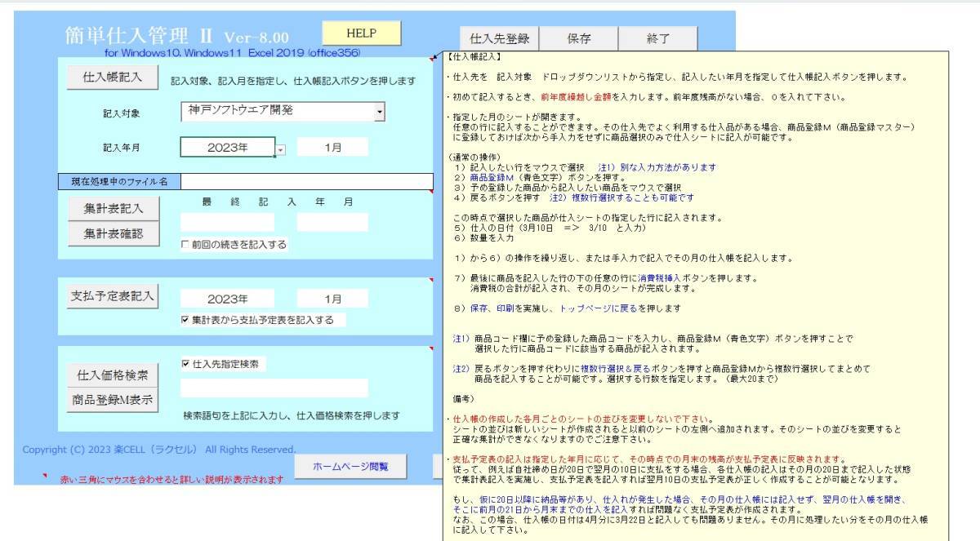The image size is (980, 541).
Task: Select the 記入年月 1月 month cell
Action: pyautogui.click(x=333, y=148)
